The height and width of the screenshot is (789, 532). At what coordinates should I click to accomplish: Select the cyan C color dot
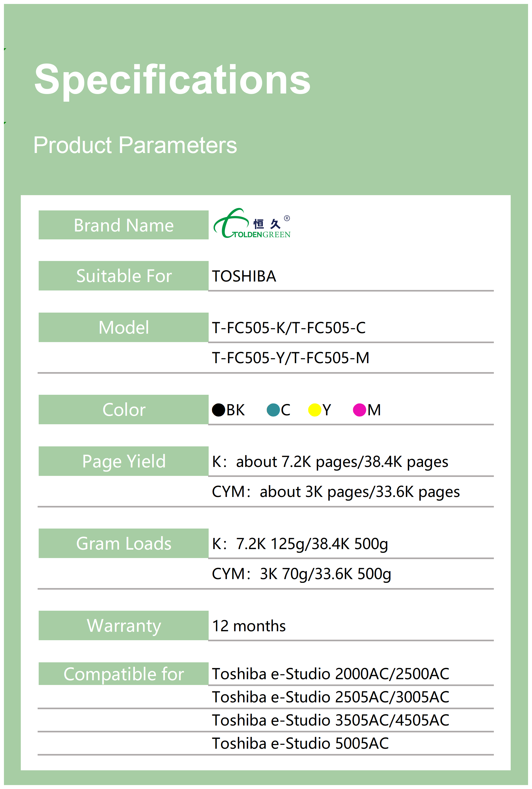273,410
